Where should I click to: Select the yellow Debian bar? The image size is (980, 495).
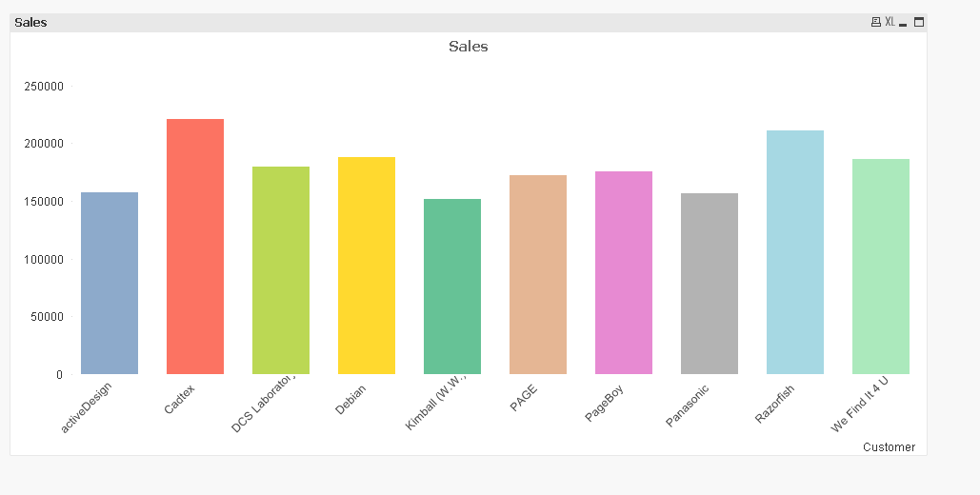click(367, 266)
